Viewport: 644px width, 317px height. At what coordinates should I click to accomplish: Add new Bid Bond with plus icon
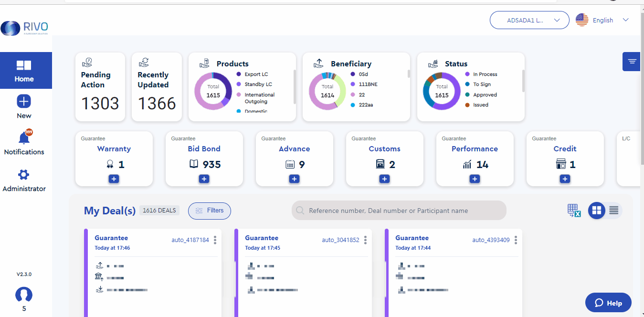pos(204,179)
